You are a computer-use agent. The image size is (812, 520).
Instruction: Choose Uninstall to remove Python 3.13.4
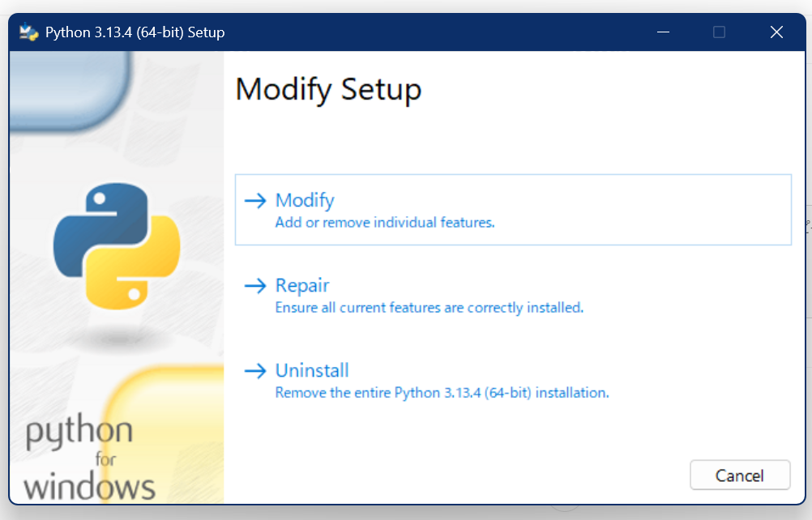click(513, 381)
